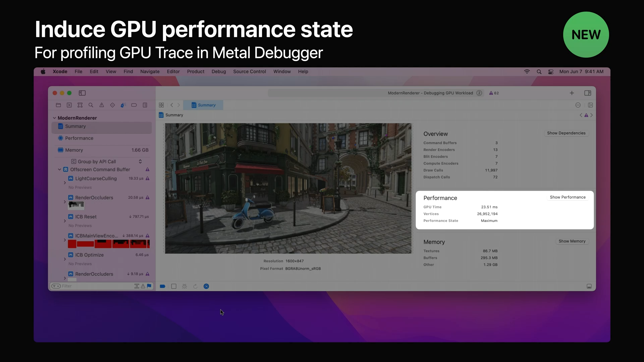The height and width of the screenshot is (362, 644).
Task: Open the issue navigator warning icon
Action: coord(102,105)
